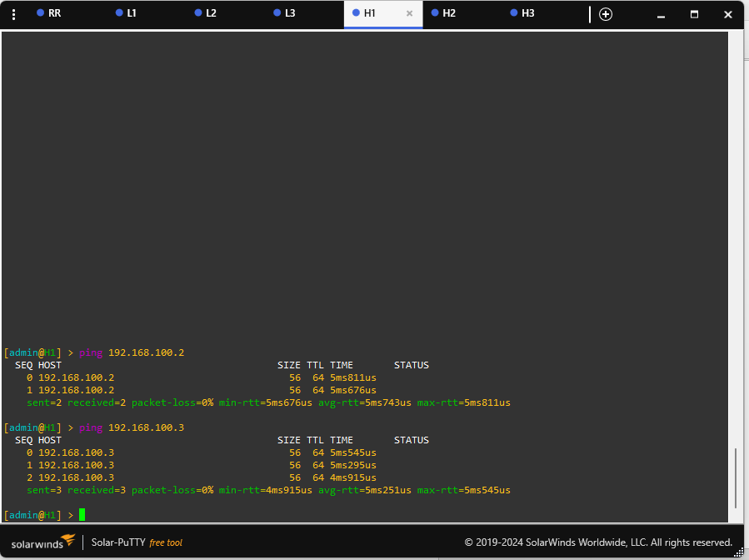Image resolution: width=749 pixels, height=560 pixels.
Task: Click the 'avg-rtt=5ms251us' value
Action: 364,490
